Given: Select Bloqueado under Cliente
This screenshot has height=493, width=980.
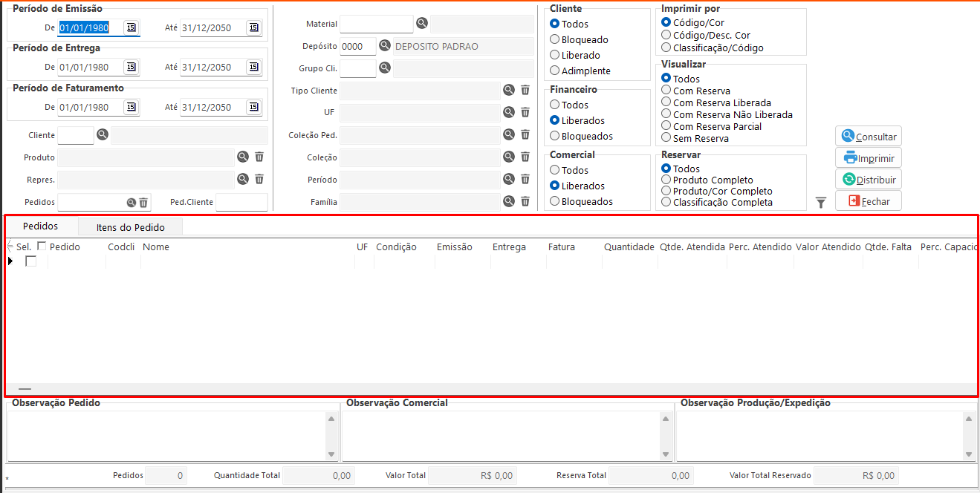Looking at the screenshot, I should pos(555,39).
